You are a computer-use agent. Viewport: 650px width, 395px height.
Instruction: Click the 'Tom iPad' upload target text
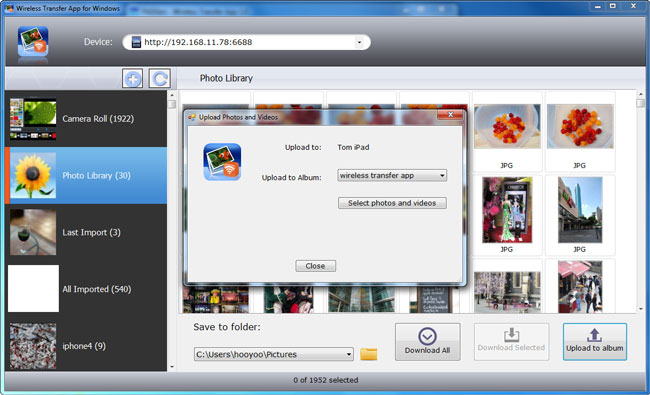[x=353, y=147]
